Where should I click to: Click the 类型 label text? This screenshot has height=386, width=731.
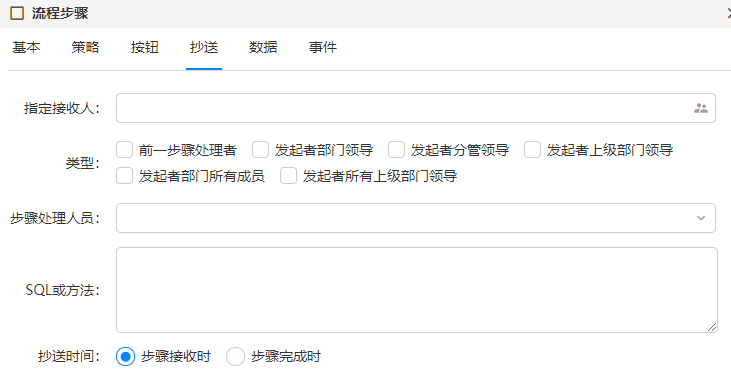click(83, 163)
